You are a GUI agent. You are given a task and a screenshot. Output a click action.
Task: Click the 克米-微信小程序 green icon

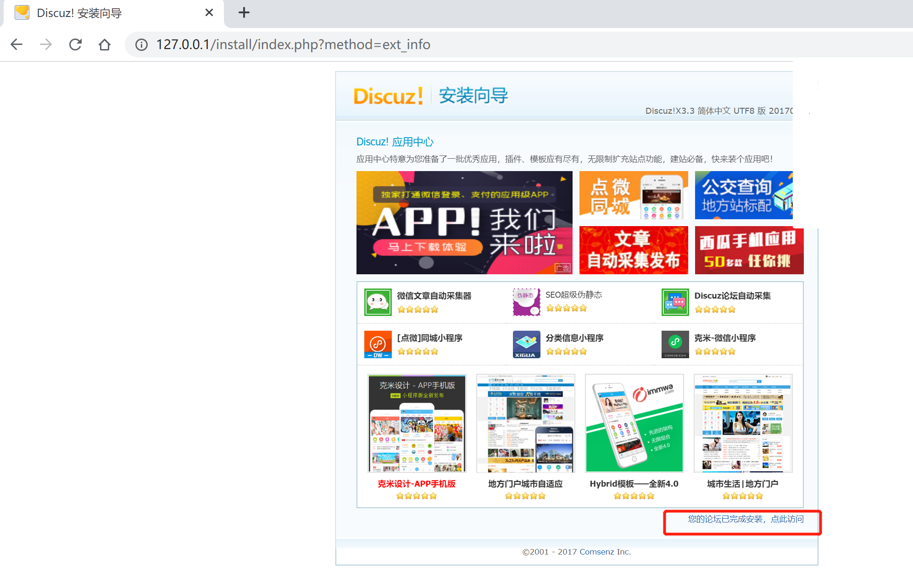(675, 344)
